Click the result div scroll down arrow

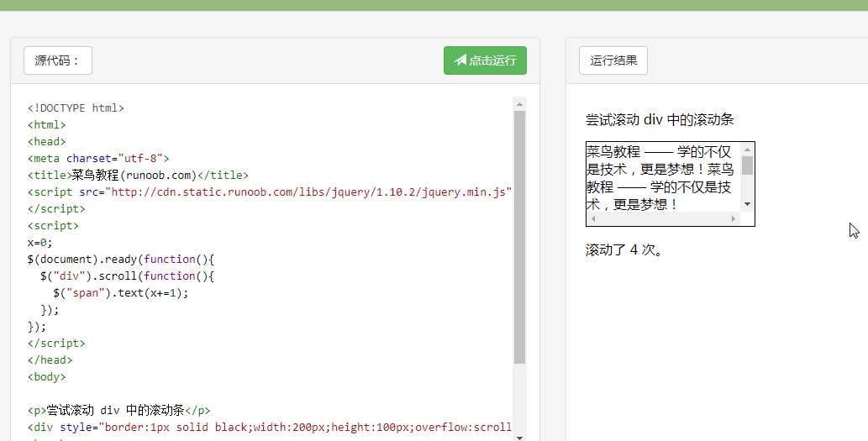(x=747, y=204)
